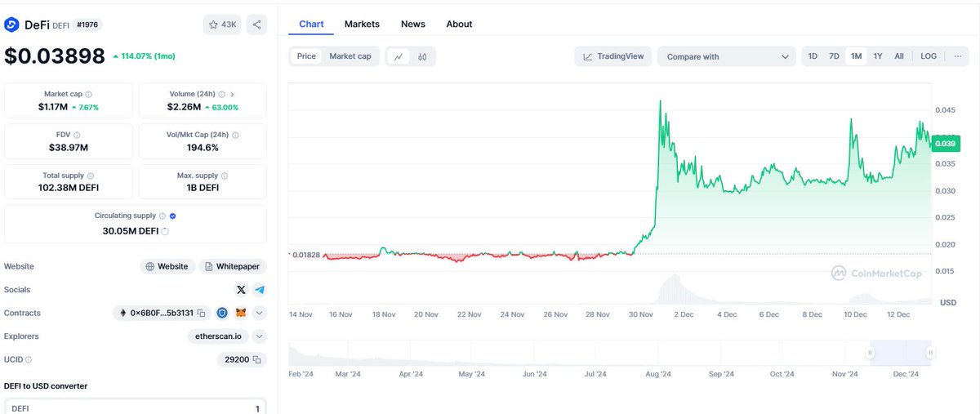Show Price on the chart
The width and height of the screenshot is (980, 414).
pyautogui.click(x=306, y=56)
